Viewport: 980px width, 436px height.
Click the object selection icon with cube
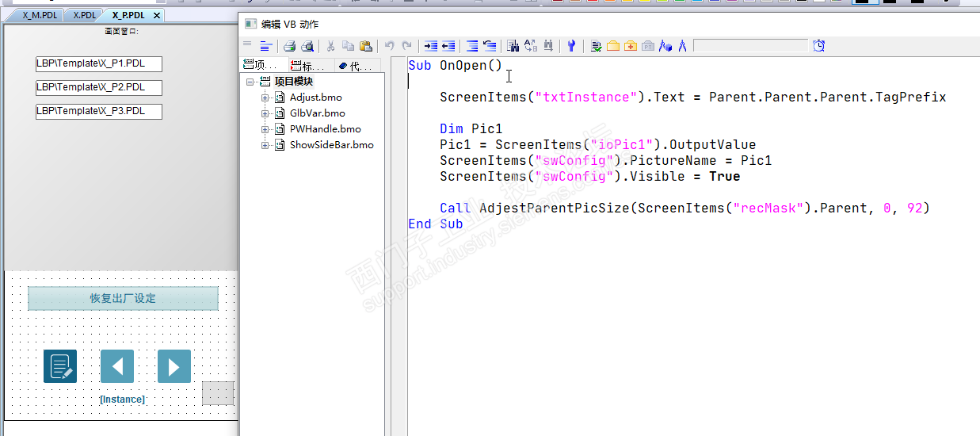(x=665, y=46)
